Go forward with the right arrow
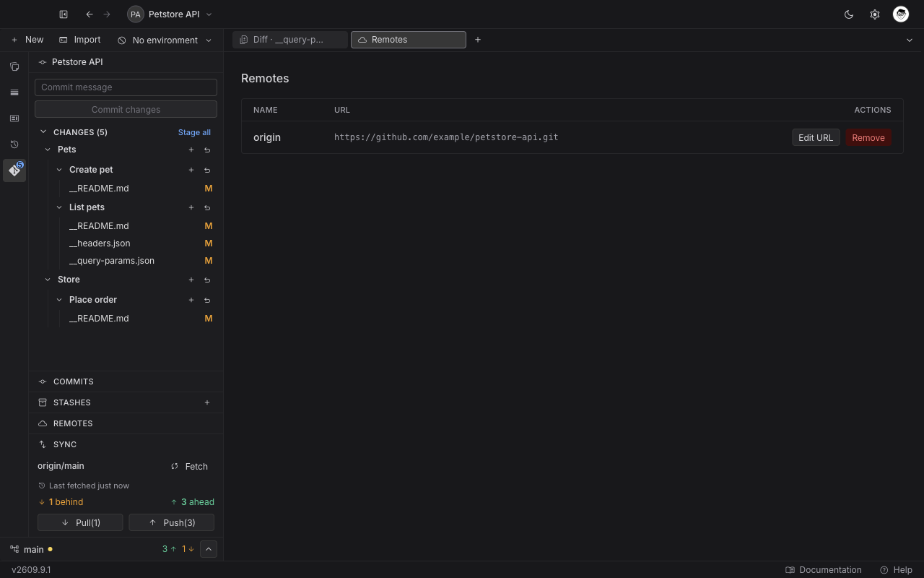Screen dimensions: 924x578 pos(107,14)
